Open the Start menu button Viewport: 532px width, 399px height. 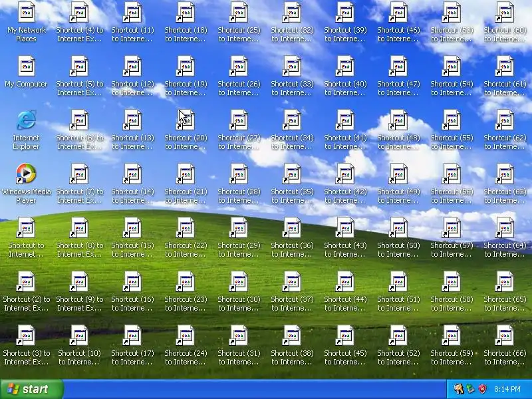tap(32, 389)
